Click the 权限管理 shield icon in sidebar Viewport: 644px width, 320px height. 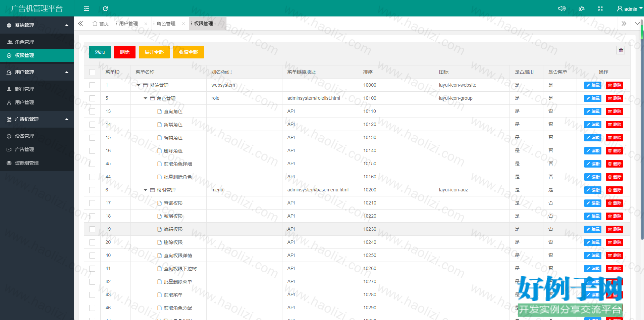coord(9,55)
